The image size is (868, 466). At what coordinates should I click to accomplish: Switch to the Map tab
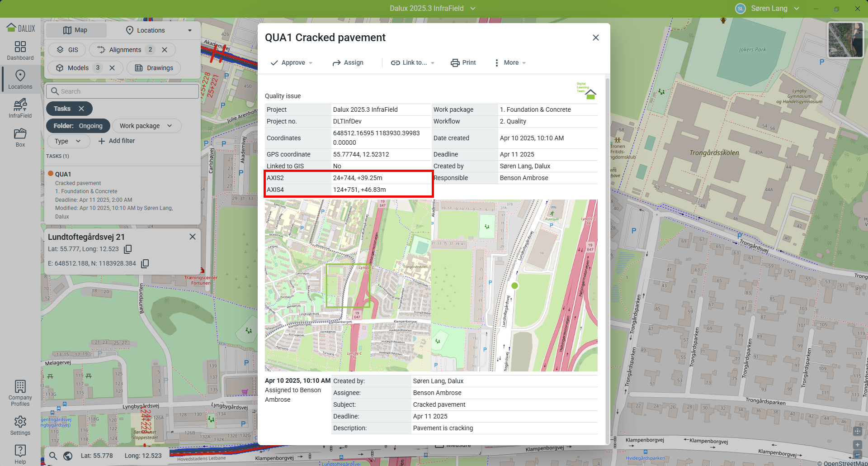(75, 30)
